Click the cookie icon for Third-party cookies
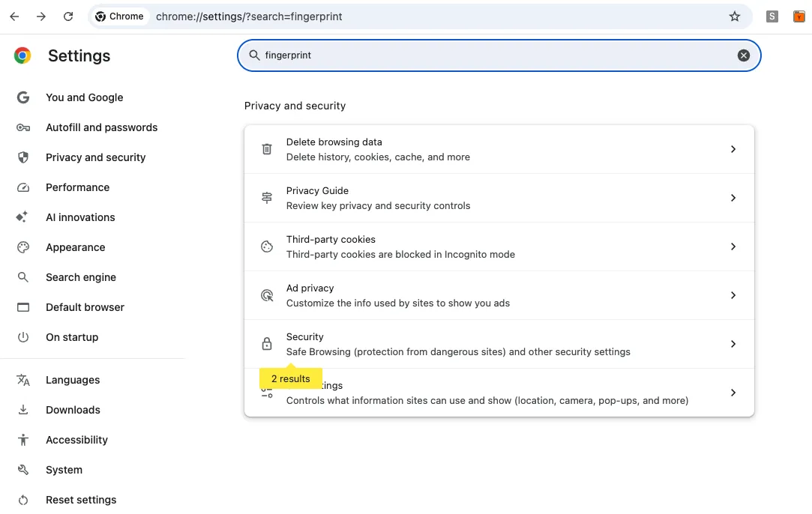The width and height of the screenshot is (812, 514). (x=267, y=247)
